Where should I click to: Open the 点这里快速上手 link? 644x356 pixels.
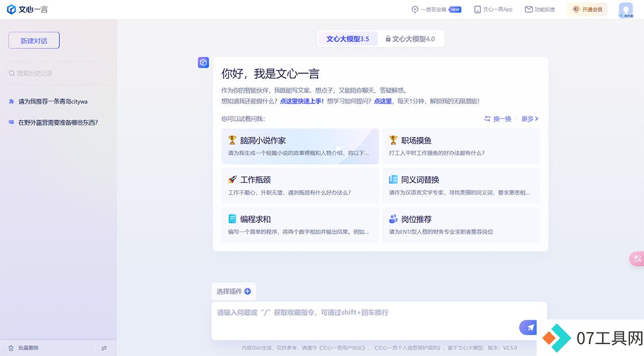click(302, 101)
